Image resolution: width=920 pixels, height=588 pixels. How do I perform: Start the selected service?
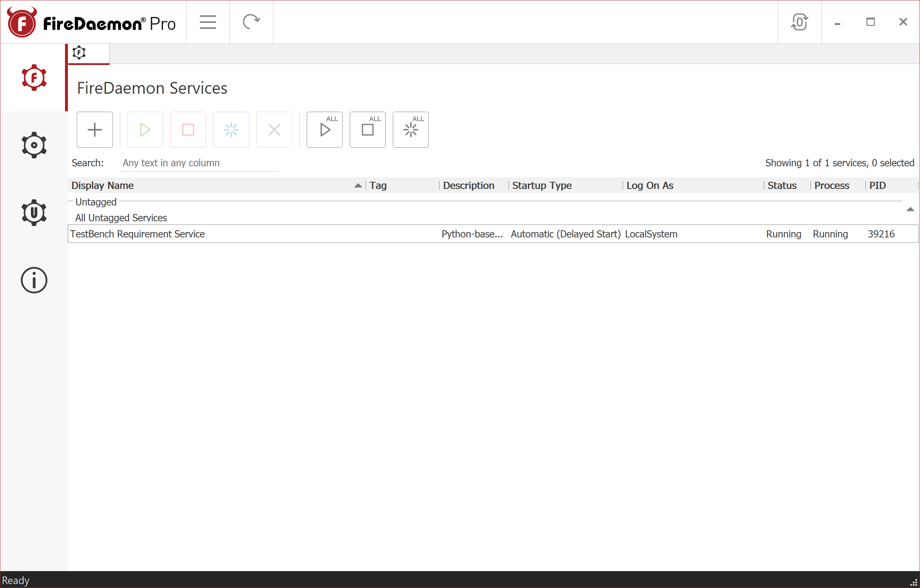click(x=144, y=130)
